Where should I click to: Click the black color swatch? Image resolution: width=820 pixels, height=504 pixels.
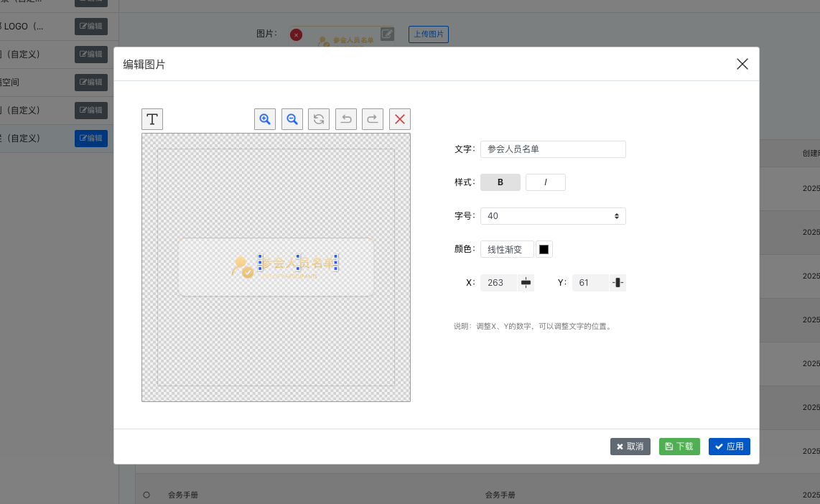coord(544,249)
